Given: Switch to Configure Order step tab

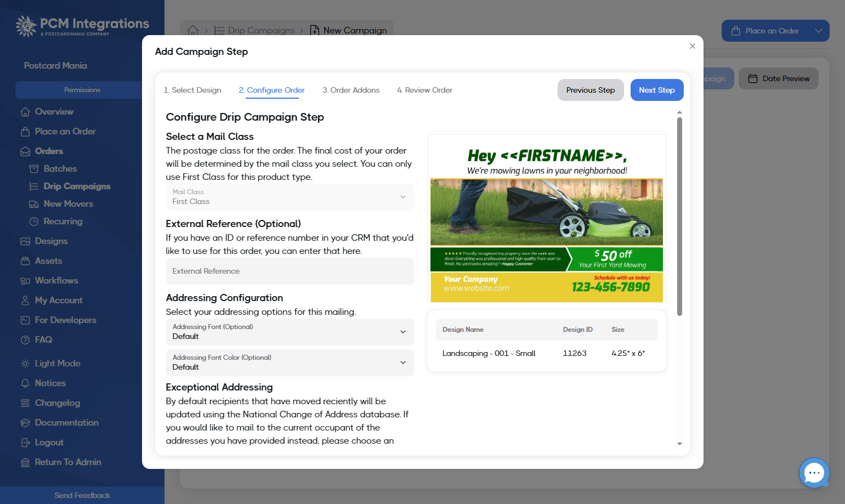Looking at the screenshot, I should [271, 90].
